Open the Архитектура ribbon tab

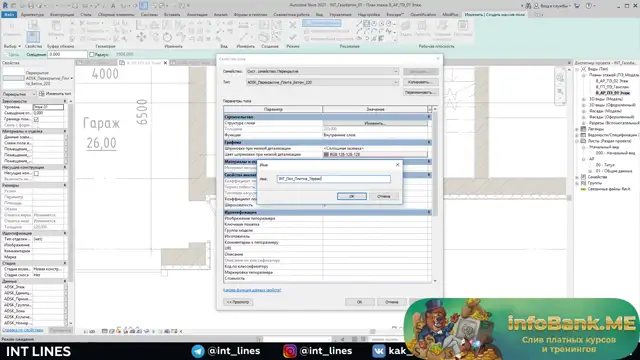click(x=32, y=14)
